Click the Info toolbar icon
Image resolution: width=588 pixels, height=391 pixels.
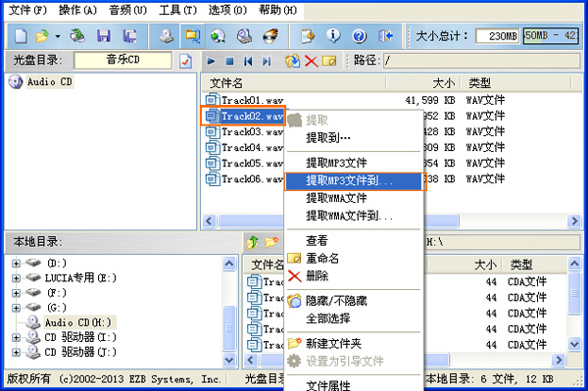[333, 36]
